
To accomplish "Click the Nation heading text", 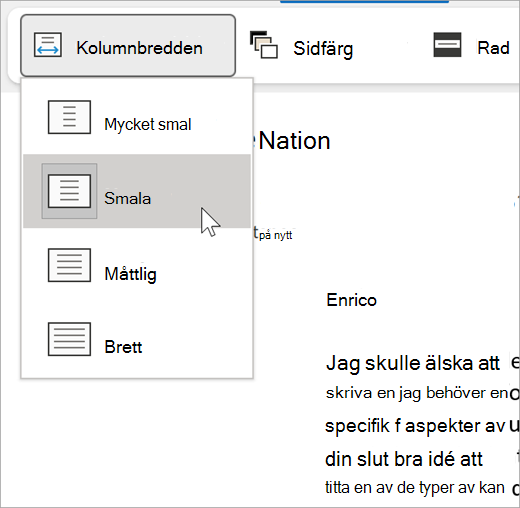I will click(294, 141).
